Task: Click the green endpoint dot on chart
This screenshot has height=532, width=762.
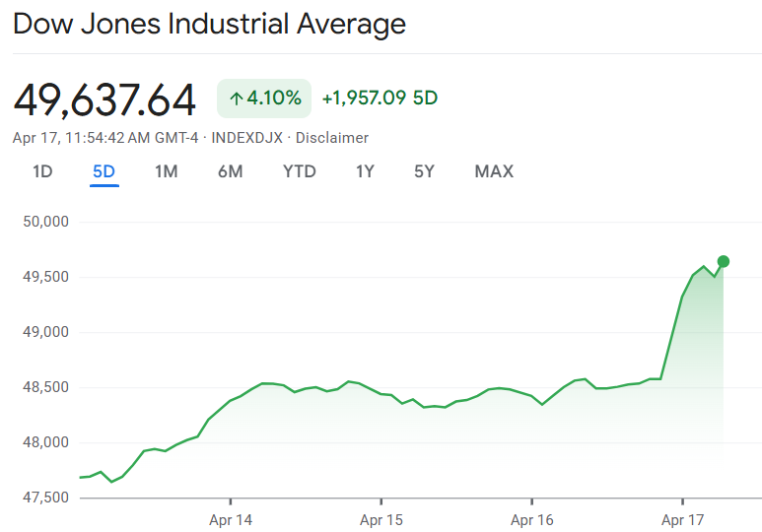Action: 724,261
